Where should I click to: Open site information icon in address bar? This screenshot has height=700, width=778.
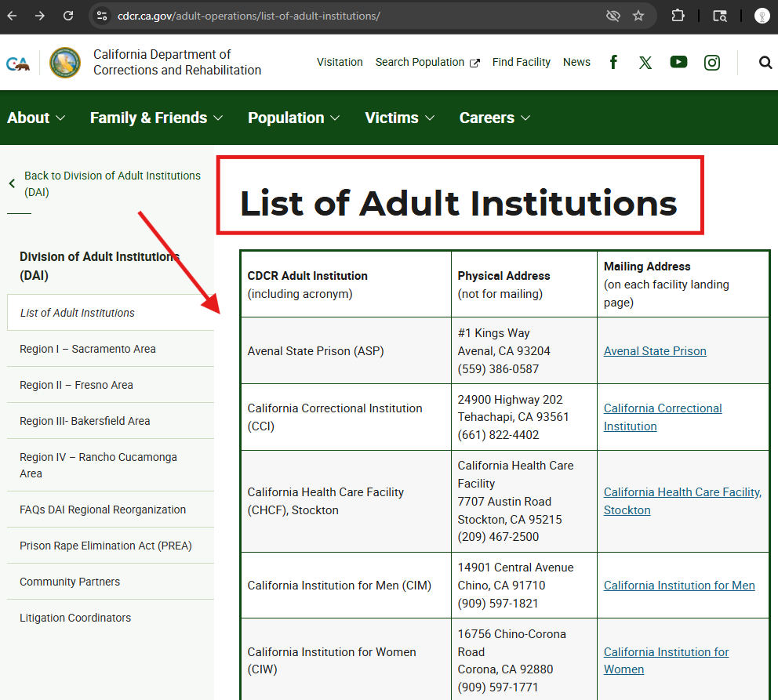coord(102,16)
